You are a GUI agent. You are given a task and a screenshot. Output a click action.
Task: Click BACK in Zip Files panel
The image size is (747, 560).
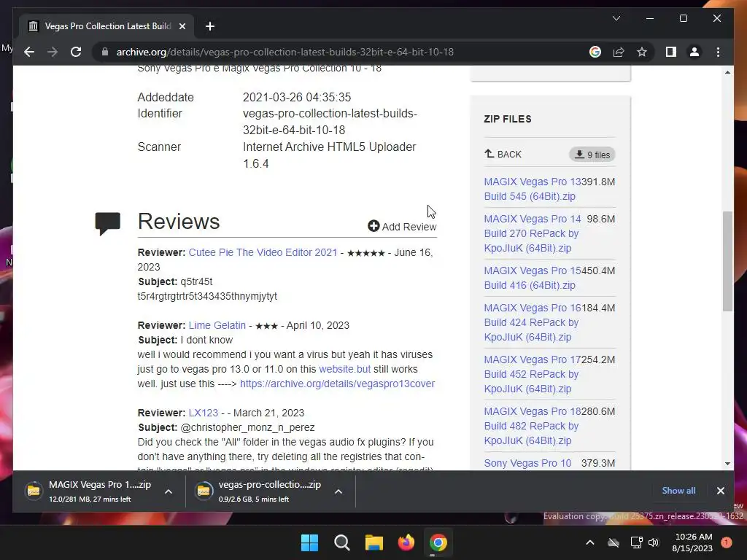pyautogui.click(x=503, y=155)
